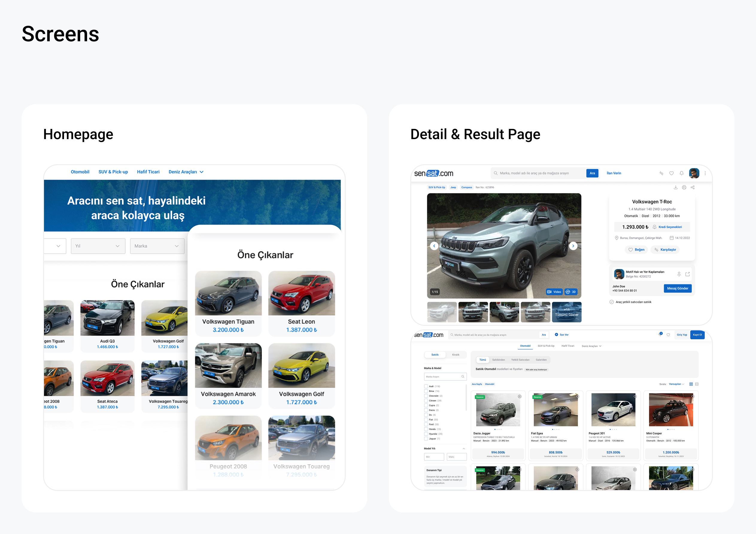Screen dimensions: 756x534
Task: Open user avatar in detail page header
Action: 694,173
